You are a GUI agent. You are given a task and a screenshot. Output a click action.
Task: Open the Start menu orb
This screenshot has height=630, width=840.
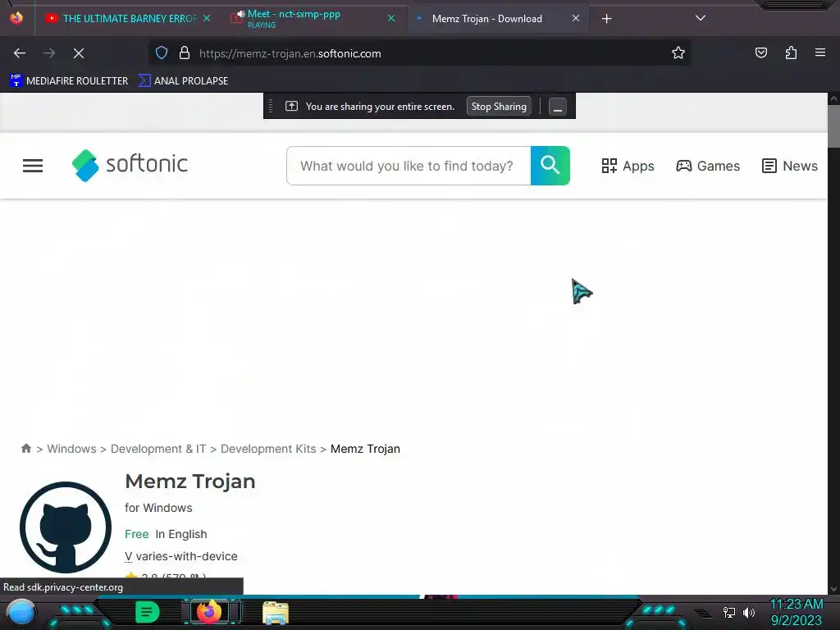[x=21, y=613]
